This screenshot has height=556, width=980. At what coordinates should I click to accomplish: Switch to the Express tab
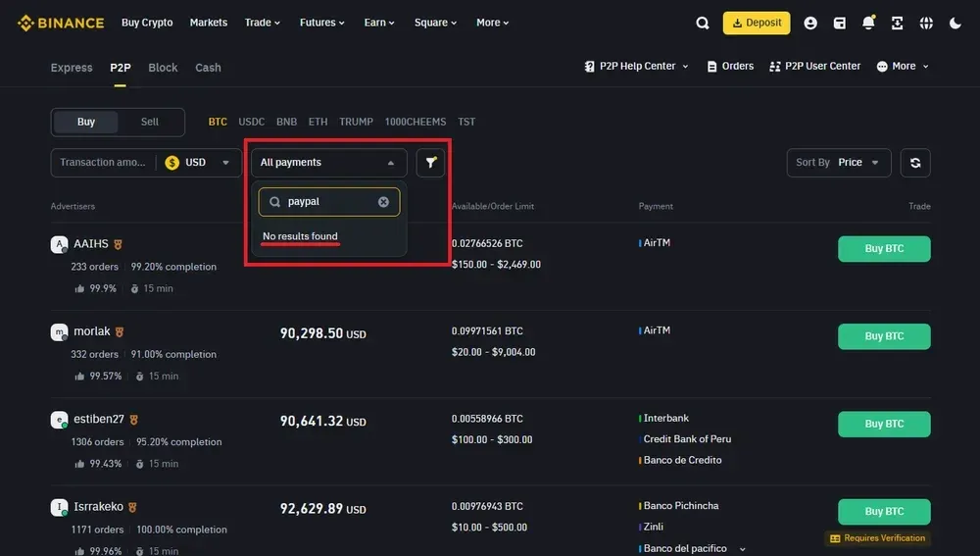[72, 68]
